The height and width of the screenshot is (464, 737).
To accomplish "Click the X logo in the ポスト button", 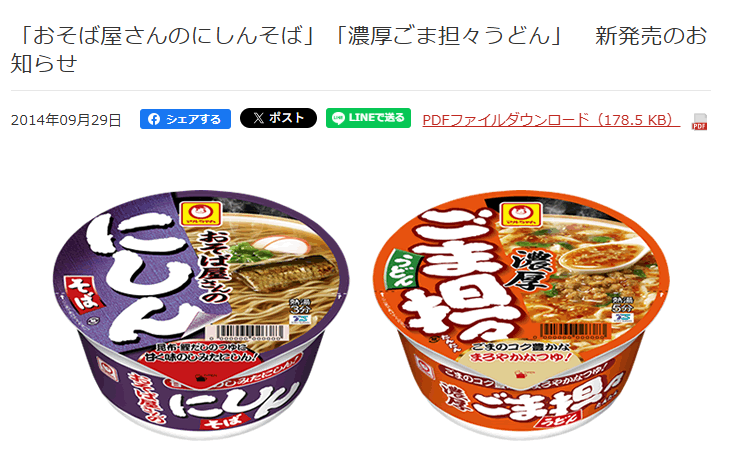I will point(259,118).
